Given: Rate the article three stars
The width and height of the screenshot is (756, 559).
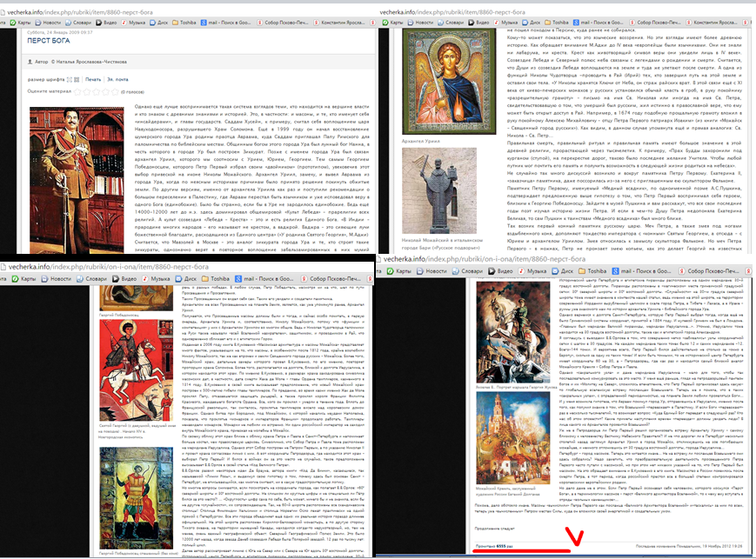Looking at the screenshot, I should 96,91.
